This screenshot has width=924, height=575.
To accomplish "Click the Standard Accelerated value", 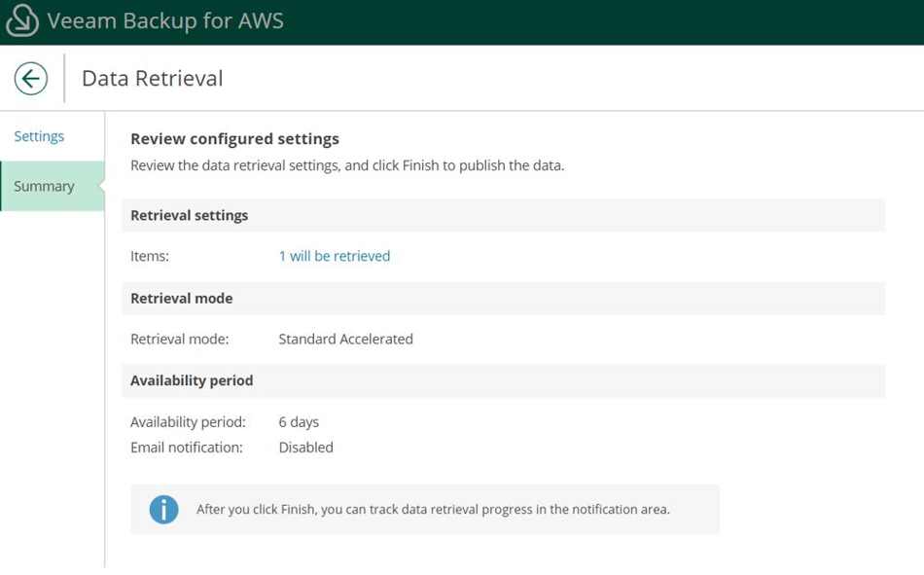I will (345, 340).
